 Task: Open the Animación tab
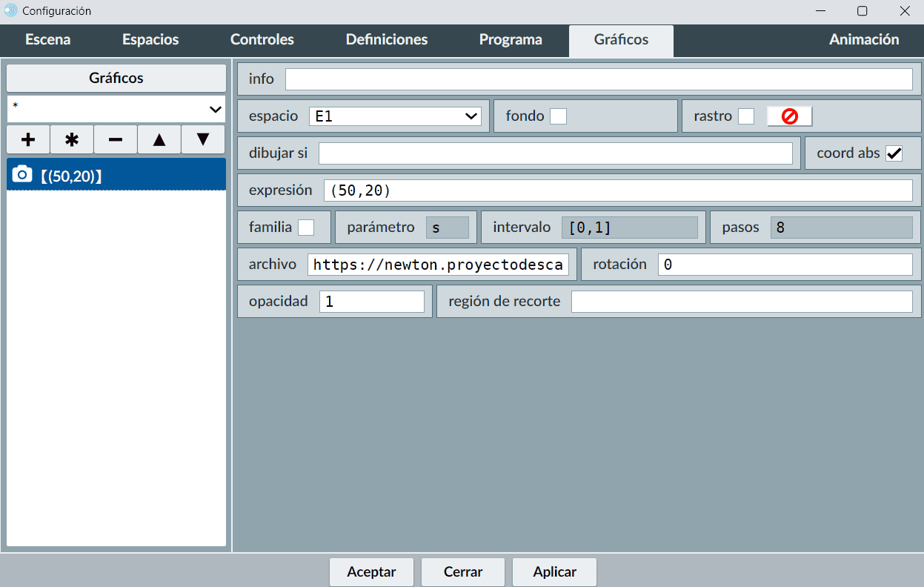864,40
